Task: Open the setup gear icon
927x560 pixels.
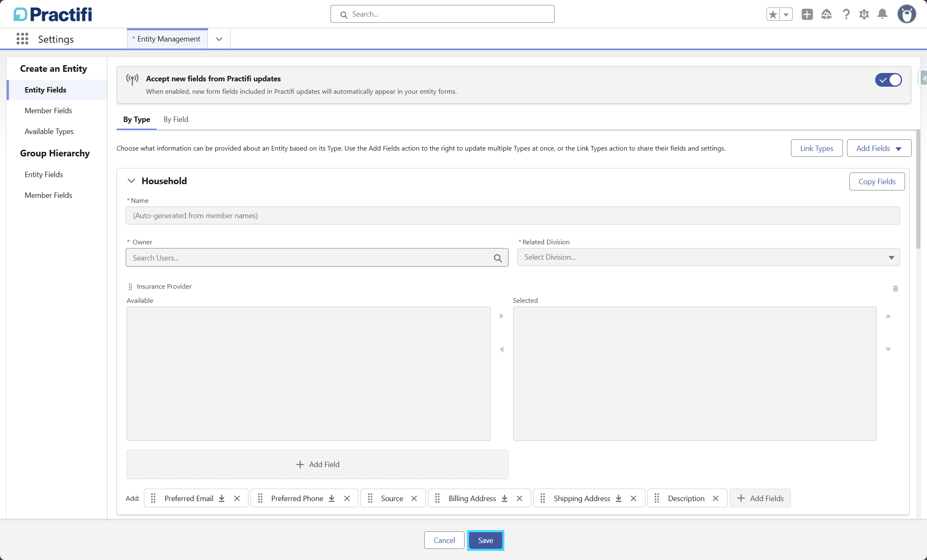Action: point(864,15)
